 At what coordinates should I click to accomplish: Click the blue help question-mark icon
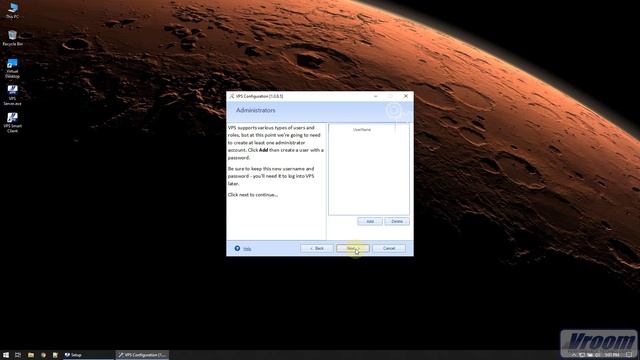pos(237,248)
